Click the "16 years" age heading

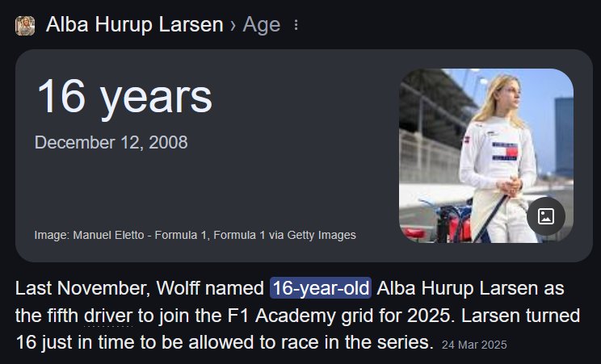tap(124, 96)
